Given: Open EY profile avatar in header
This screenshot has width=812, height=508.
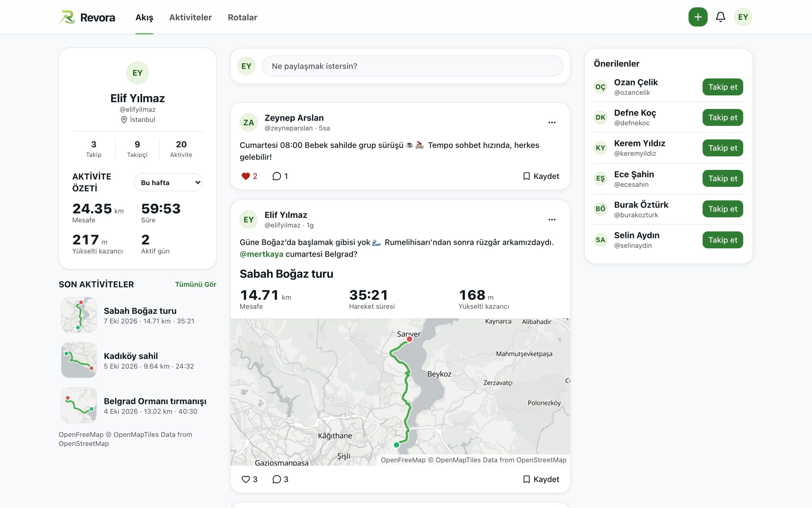Looking at the screenshot, I should (x=743, y=17).
